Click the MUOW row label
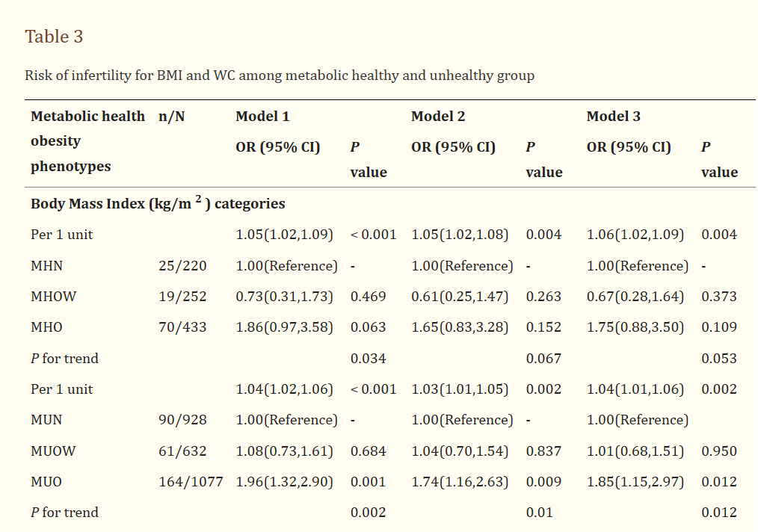The height and width of the screenshot is (532, 758). tap(53, 451)
